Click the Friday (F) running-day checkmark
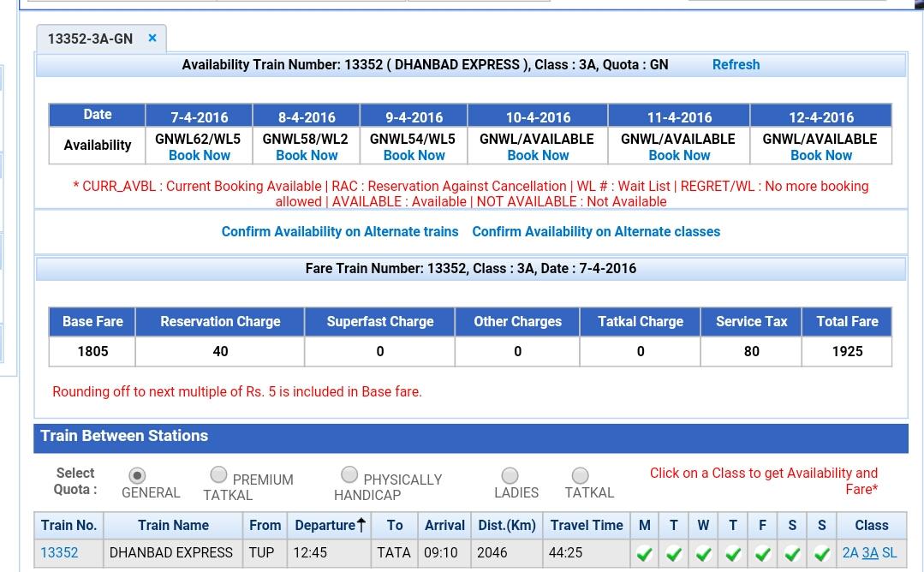 762,554
